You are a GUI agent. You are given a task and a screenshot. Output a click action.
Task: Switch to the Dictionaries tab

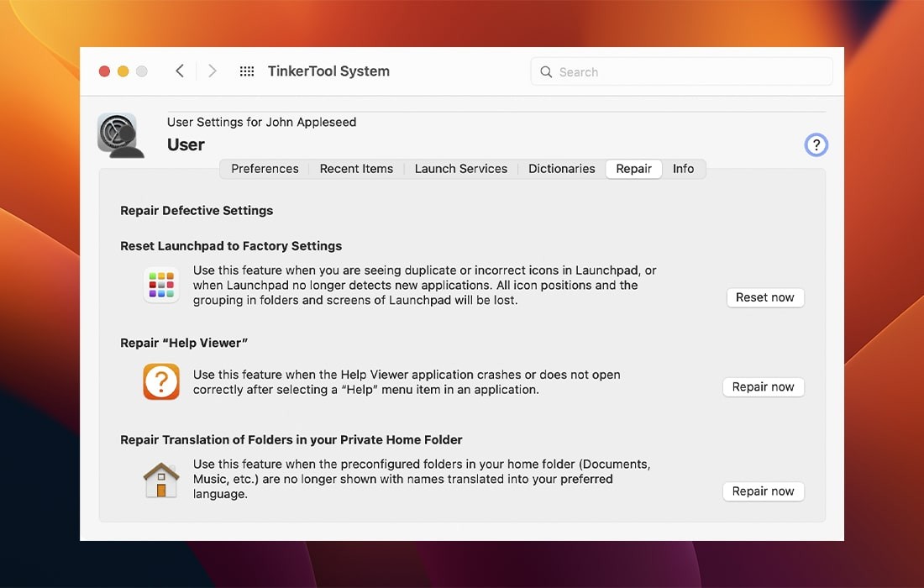(x=561, y=169)
